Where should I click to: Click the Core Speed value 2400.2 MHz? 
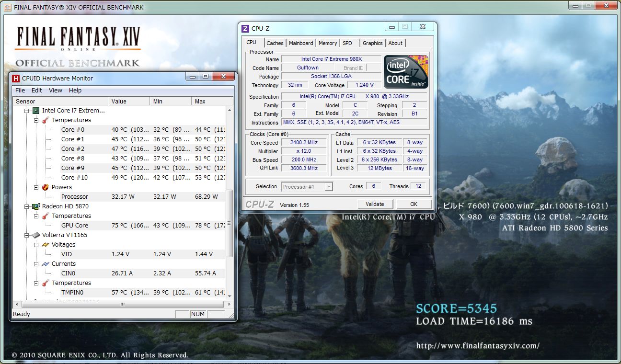click(x=304, y=143)
